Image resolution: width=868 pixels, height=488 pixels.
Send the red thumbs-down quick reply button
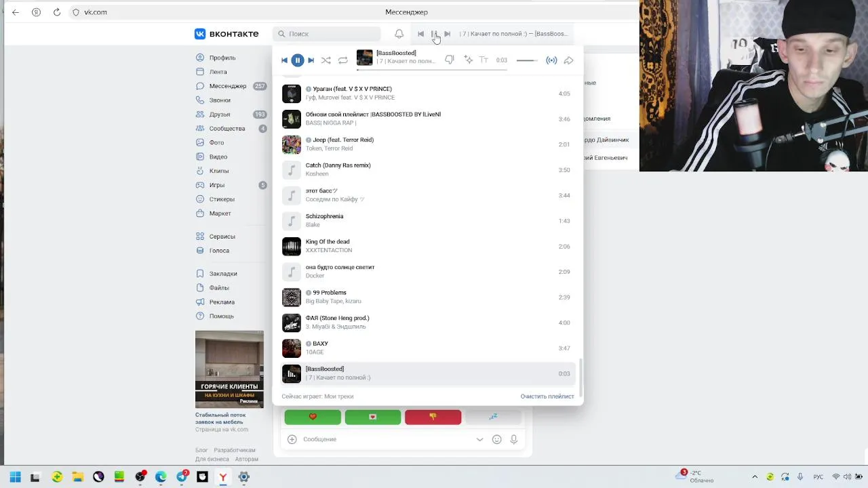click(433, 417)
